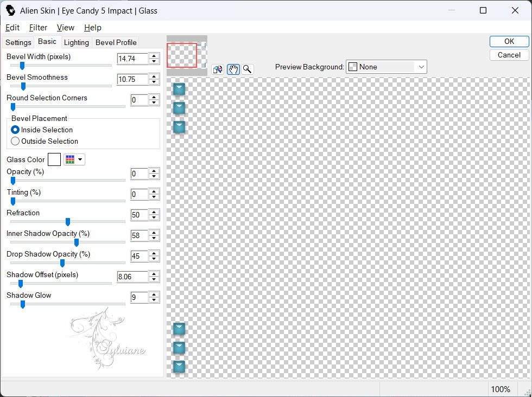Click the Drop Shadow Opacity slider handle
Image resolution: width=532 pixels, height=397 pixels.
click(x=62, y=264)
